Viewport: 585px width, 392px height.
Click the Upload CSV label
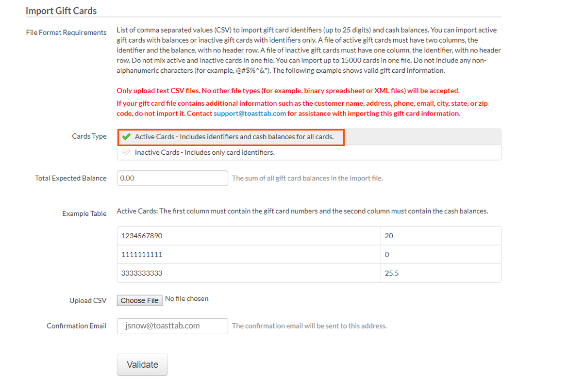pos(88,301)
